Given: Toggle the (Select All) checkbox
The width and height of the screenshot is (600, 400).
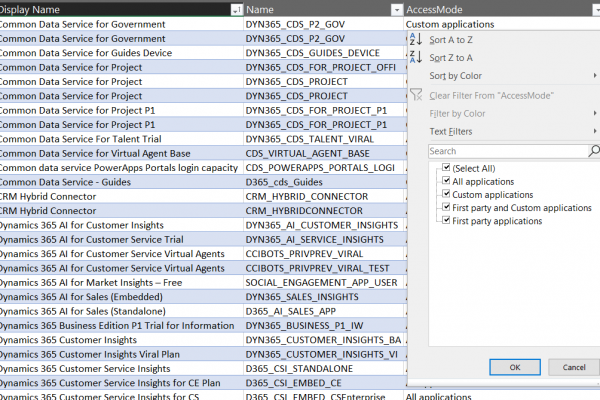Looking at the screenshot, I should pyautogui.click(x=446, y=167).
